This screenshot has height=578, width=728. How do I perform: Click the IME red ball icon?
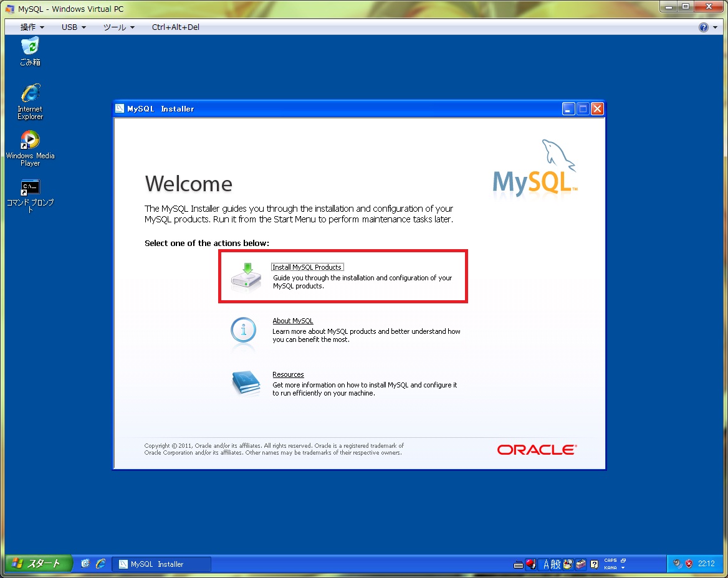tap(531, 564)
